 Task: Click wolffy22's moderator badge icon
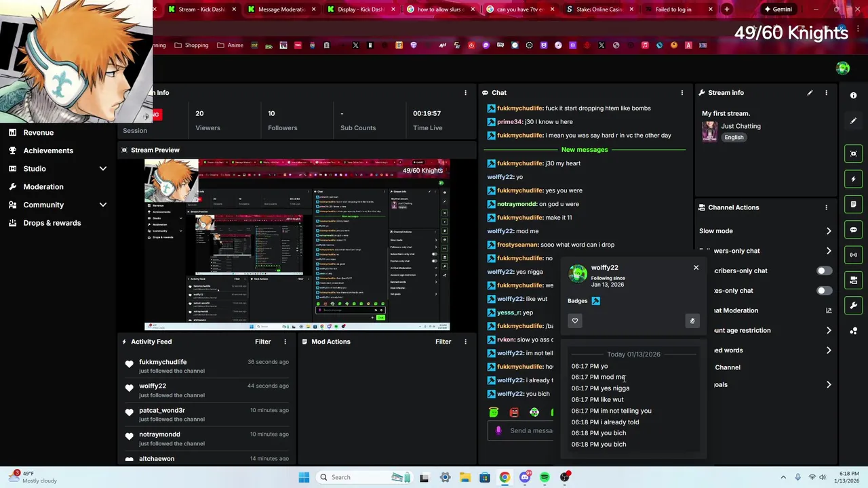[x=595, y=301]
